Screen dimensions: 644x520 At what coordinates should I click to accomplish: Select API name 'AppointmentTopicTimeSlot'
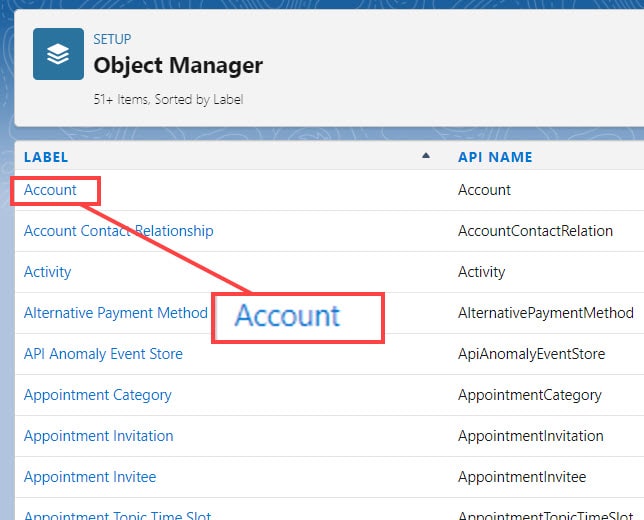[x=545, y=515]
